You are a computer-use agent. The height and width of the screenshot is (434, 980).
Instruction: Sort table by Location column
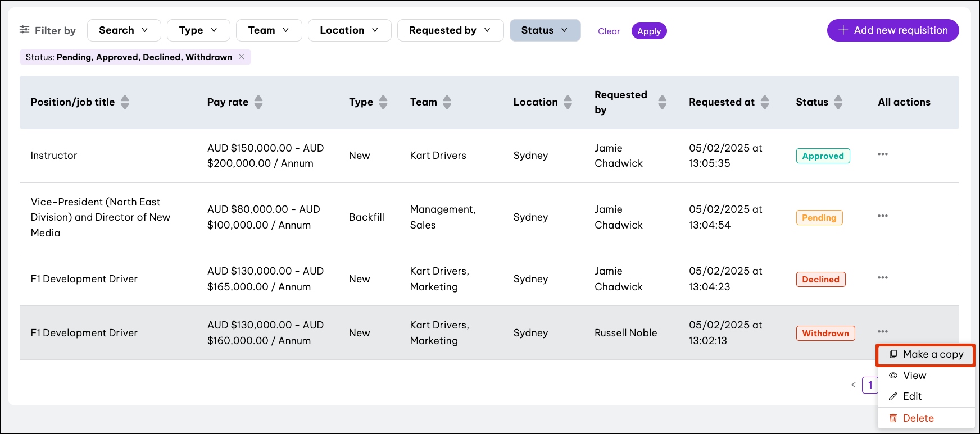pyautogui.click(x=568, y=102)
